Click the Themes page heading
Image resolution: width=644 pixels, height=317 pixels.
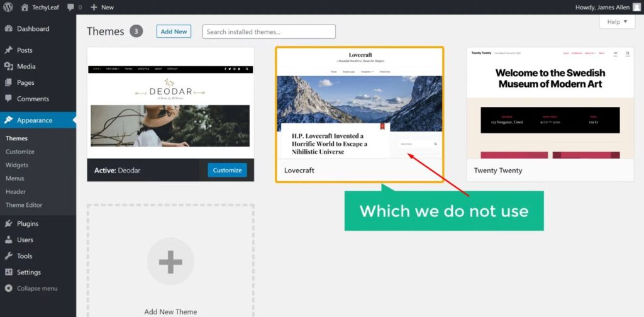106,31
